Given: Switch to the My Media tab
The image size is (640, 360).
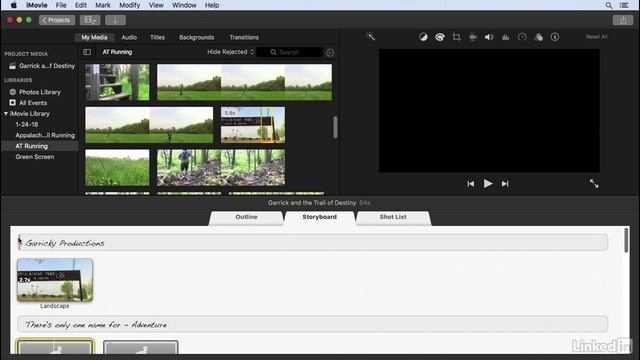Looking at the screenshot, I should 94,37.
